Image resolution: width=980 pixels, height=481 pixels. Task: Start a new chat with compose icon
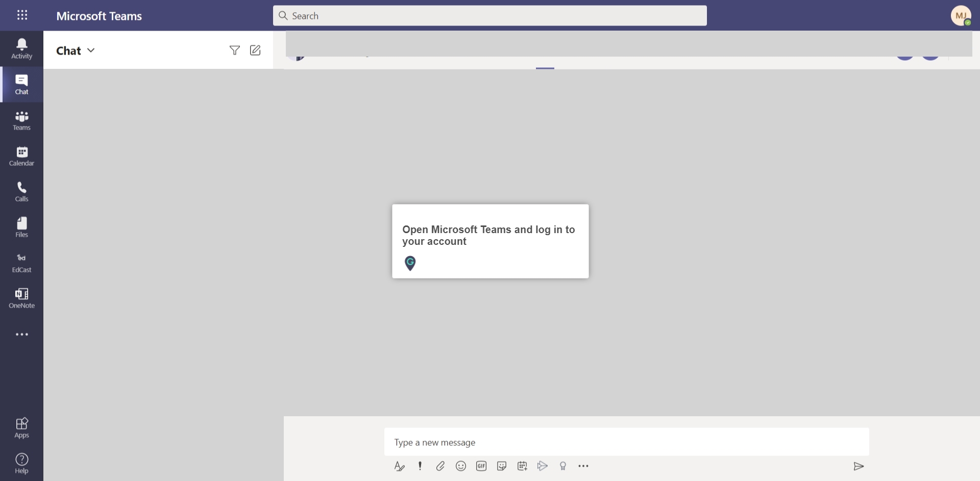pyautogui.click(x=255, y=50)
